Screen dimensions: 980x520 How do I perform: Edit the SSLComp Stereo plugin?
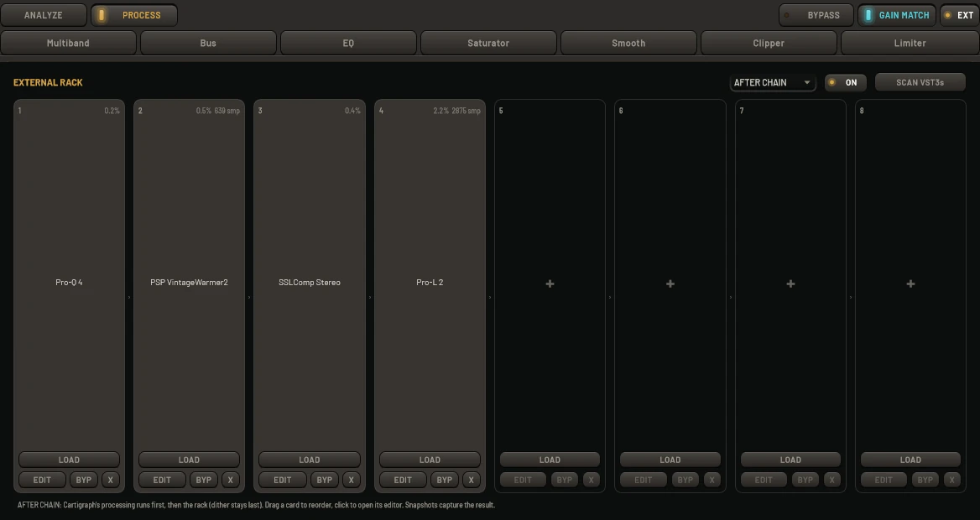click(283, 480)
